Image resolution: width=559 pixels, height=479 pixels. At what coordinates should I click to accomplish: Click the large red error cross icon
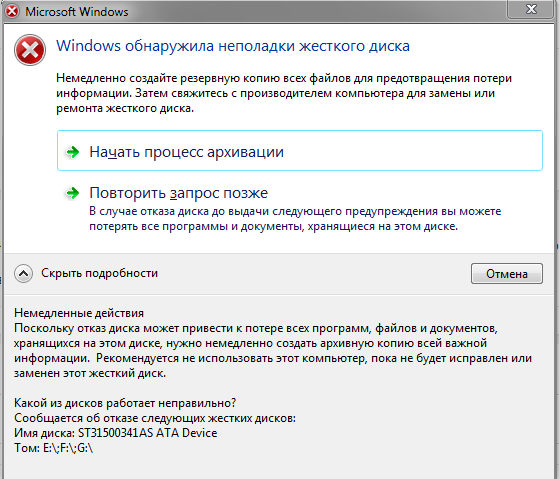coord(30,50)
